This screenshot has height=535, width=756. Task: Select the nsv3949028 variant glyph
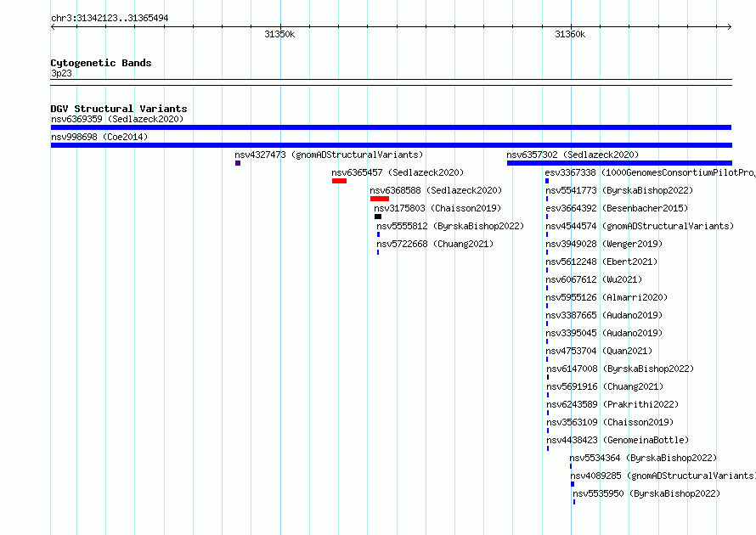tap(547, 252)
